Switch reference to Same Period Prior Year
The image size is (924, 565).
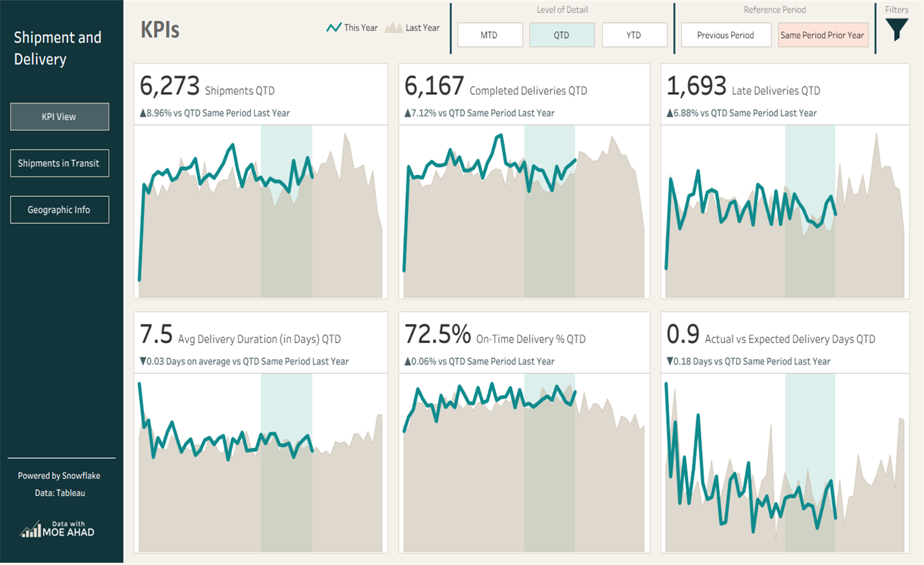pos(823,35)
